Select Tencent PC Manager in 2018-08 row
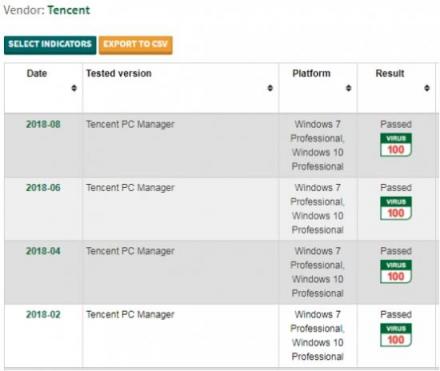This screenshot has height=371, width=440. 130,124
